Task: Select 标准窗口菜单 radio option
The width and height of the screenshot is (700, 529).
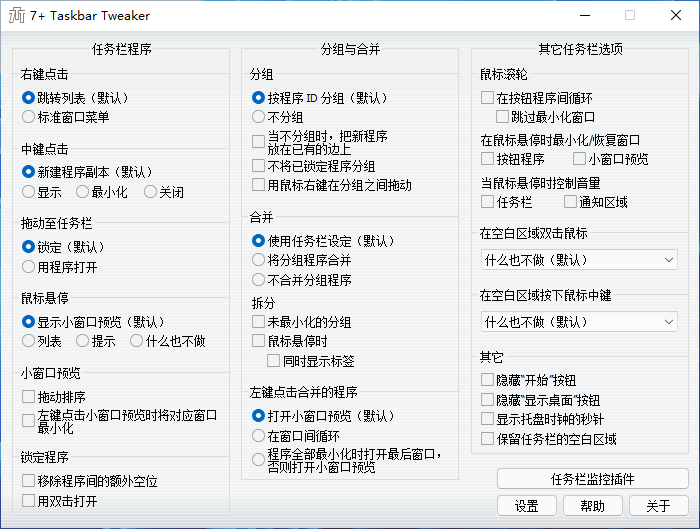Action: (x=28, y=117)
